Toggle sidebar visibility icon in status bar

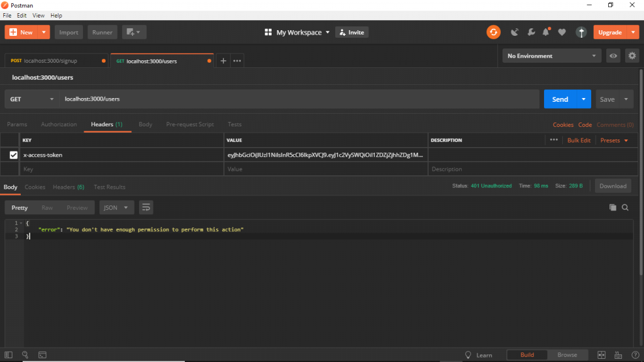8,355
